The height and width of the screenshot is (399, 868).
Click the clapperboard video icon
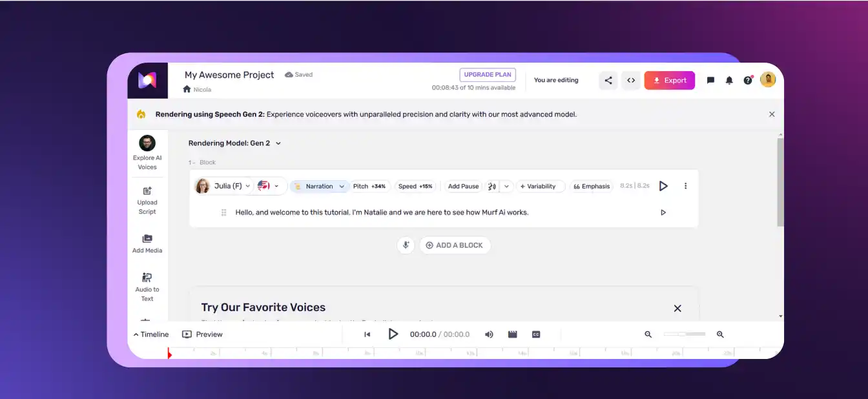[513, 334]
